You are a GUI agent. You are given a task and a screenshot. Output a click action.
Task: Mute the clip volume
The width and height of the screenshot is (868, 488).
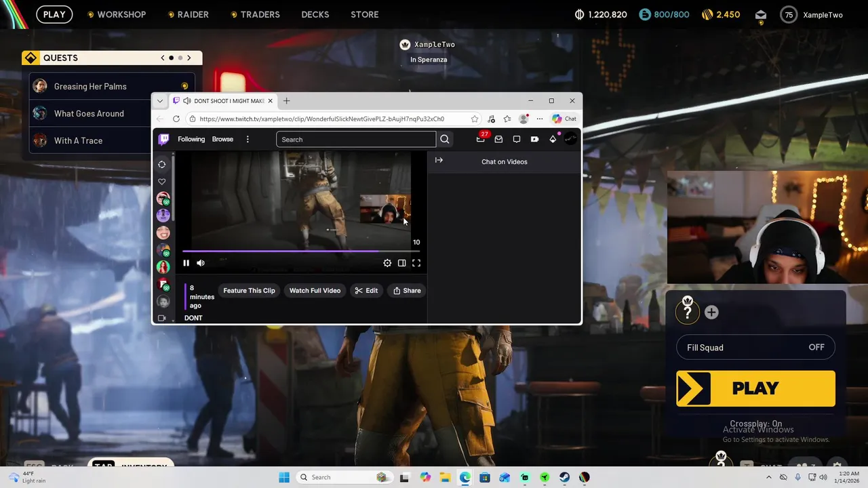tap(201, 263)
